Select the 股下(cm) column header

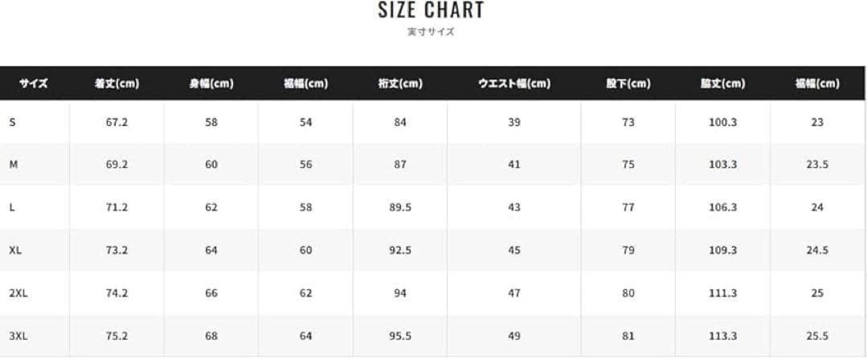[x=628, y=84]
